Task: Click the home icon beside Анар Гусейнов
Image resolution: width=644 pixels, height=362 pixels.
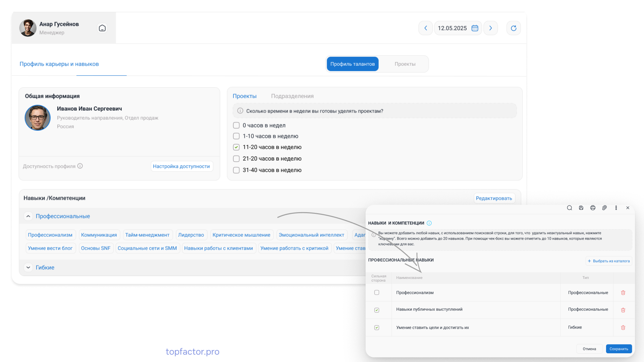Action: pyautogui.click(x=102, y=28)
